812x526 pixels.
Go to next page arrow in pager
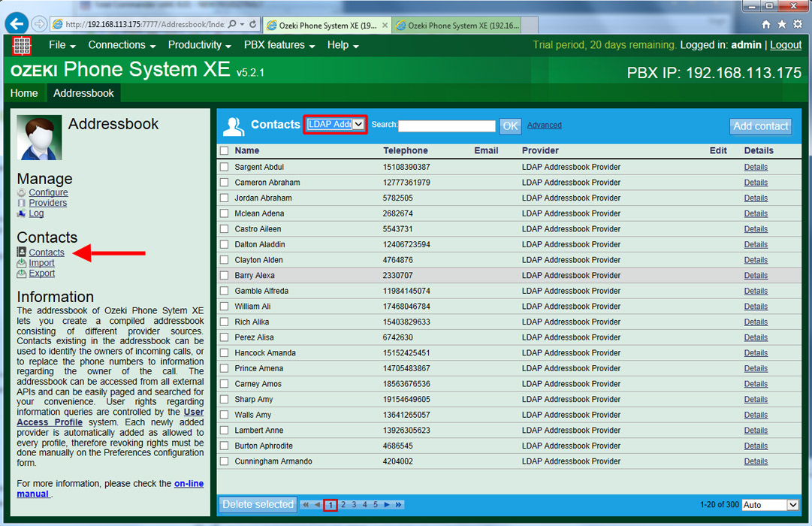387,505
